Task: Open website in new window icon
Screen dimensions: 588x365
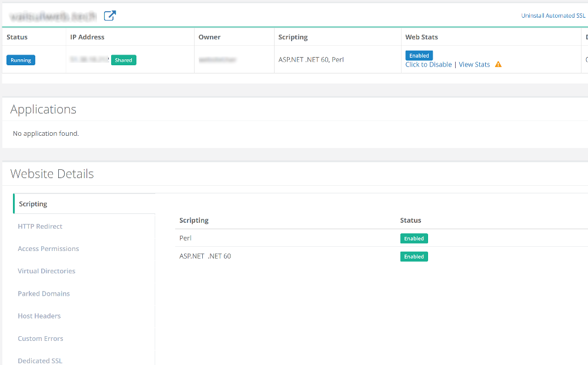Action: tap(109, 16)
